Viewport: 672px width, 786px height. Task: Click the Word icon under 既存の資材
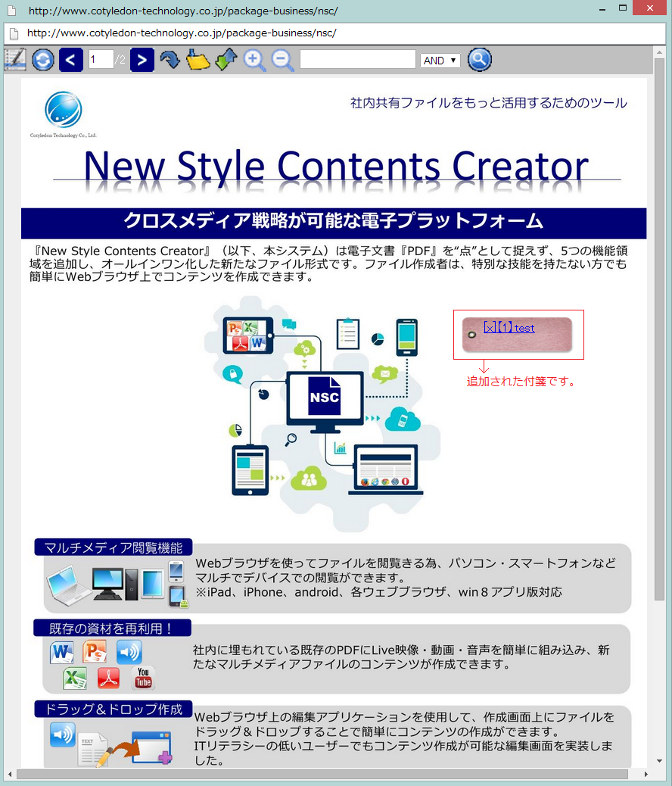[x=61, y=652]
